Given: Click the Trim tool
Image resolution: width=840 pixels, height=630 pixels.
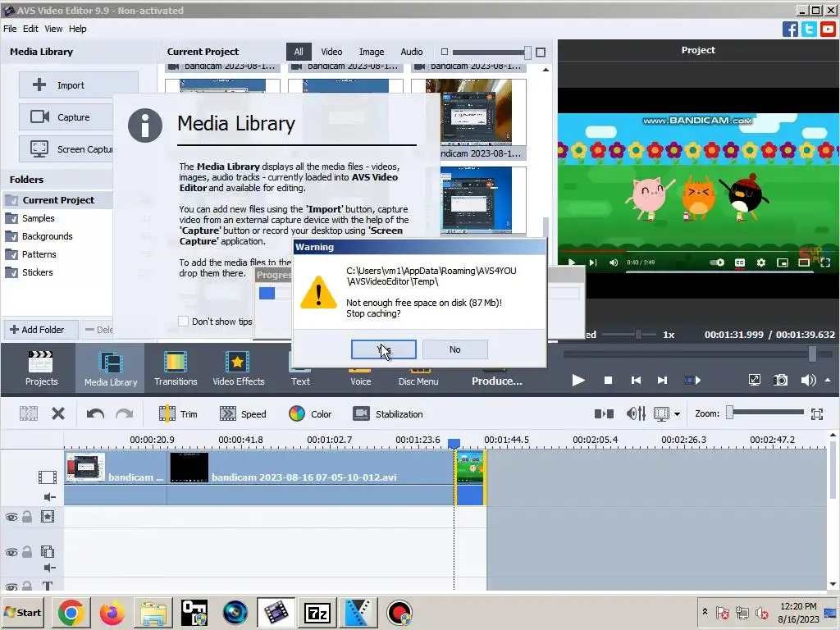Looking at the screenshot, I should point(178,414).
